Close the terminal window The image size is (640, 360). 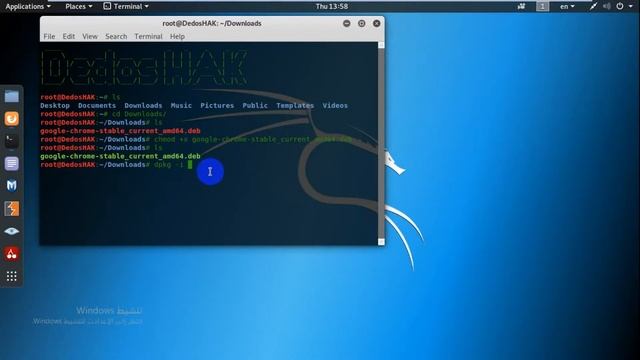pos(377,24)
